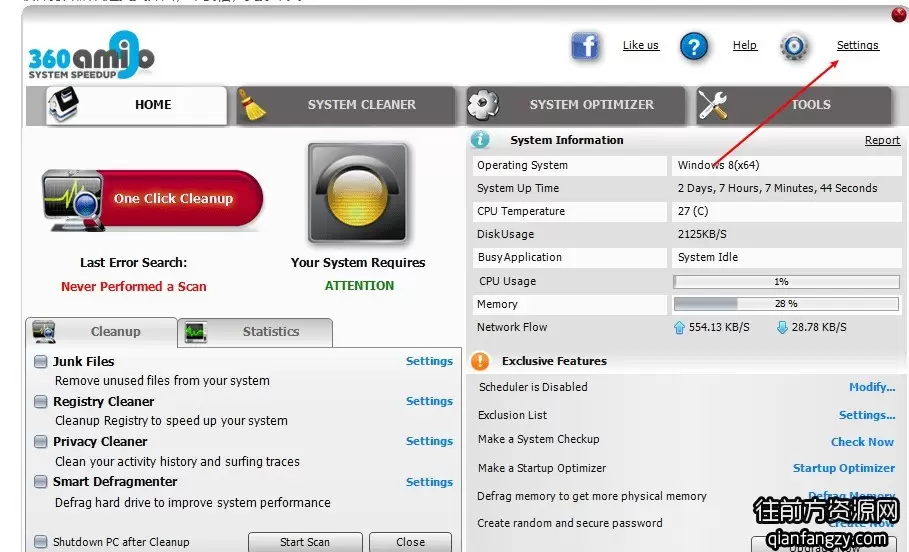The width and height of the screenshot is (909, 552).
Task: Click the yellow system status light
Action: pyautogui.click(x=358, y=193)
